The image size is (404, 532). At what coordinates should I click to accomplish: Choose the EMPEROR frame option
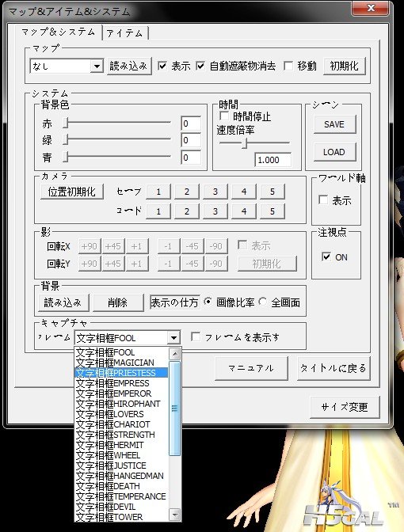point(121,393)
